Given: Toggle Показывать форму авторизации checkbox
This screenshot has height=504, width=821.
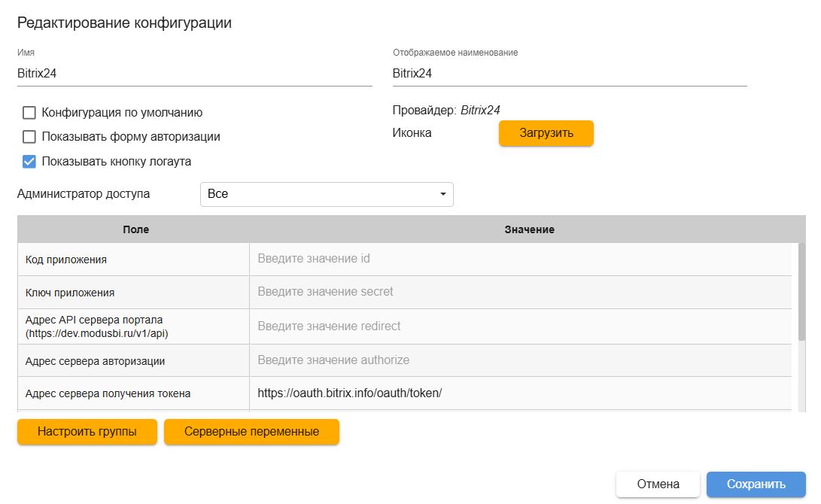Looking at the screenshot, I should click(29, 137).
